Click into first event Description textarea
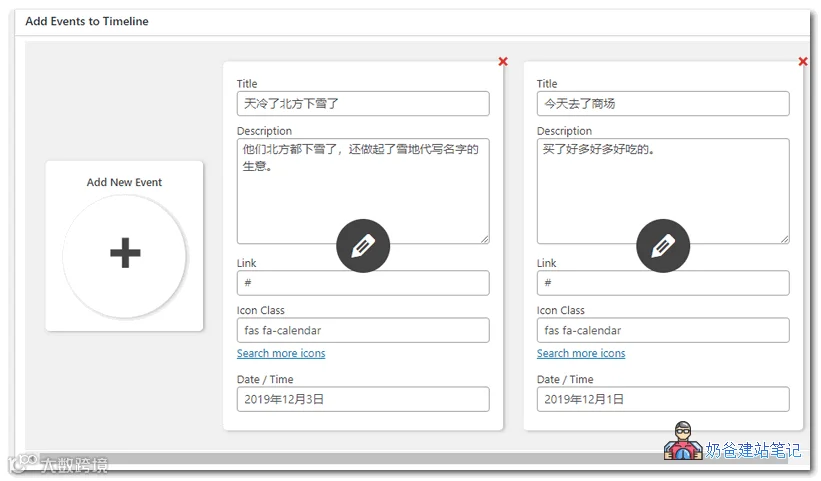The width and height of the screenshot is (821, 481). [x=363, y=191]
